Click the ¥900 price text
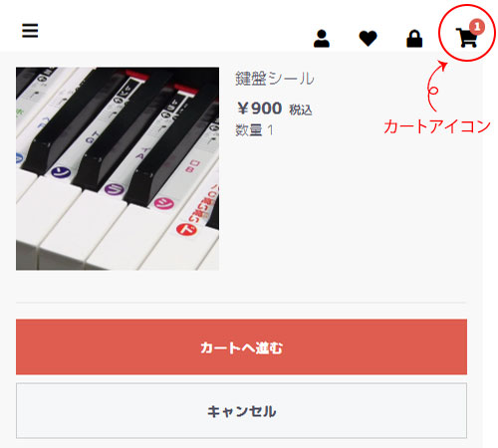The width and height of the screenshot is (498, 448). pyautogui.click(x=259, y=109)
